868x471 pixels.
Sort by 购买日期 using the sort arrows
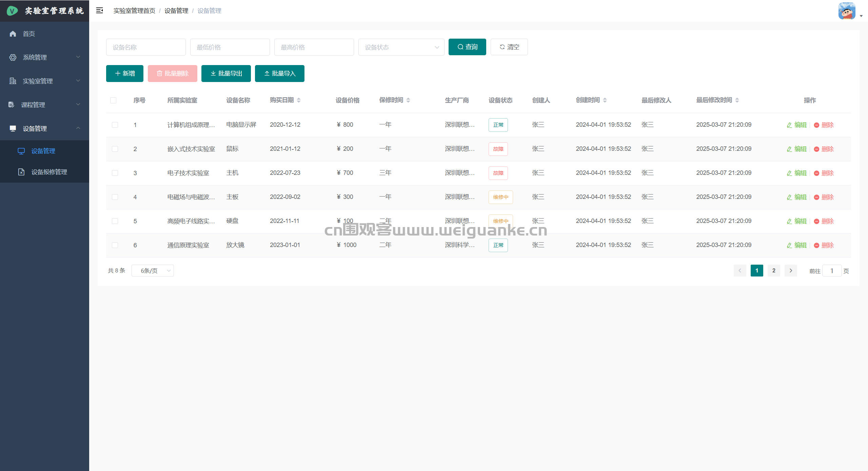pyautogui.click(x=299, y=100)
